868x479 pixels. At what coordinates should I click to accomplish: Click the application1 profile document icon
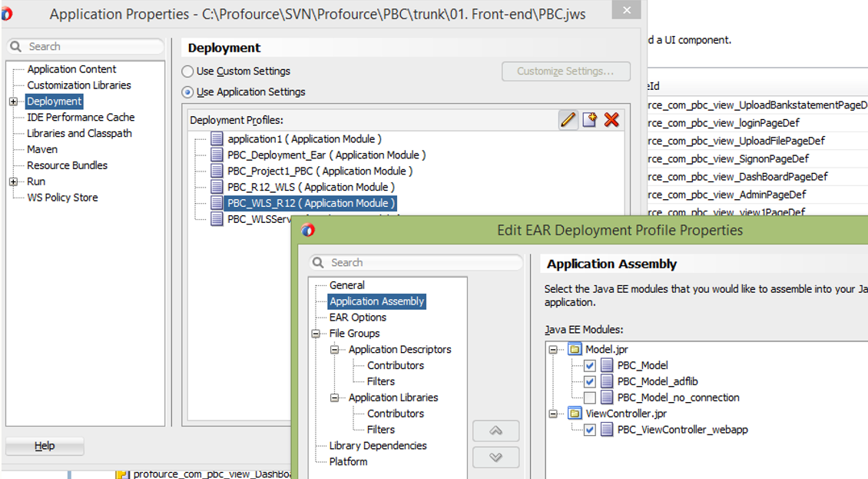(217, 139)
